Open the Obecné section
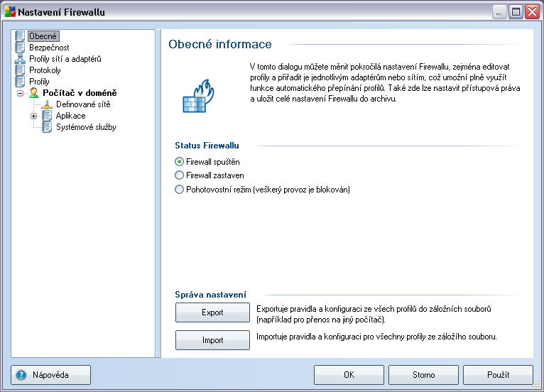Image resolution: width=544 pixels, height=392 pixels. tap(43, 36)
